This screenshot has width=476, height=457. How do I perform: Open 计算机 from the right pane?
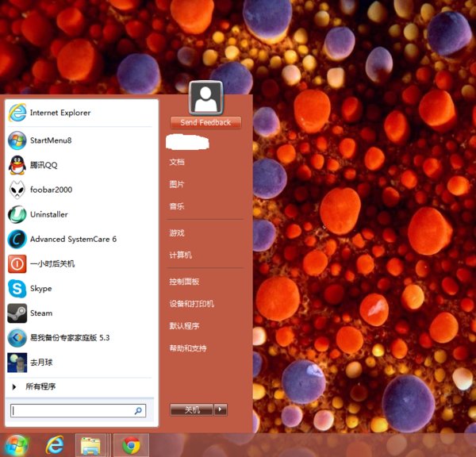click(x=180, y=255)
